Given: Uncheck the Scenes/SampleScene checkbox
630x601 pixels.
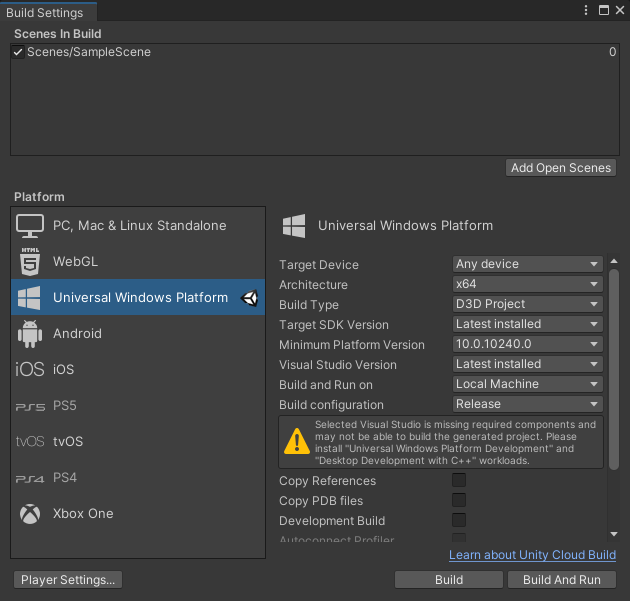Looking at the screenshot, I should coord(18,52).
